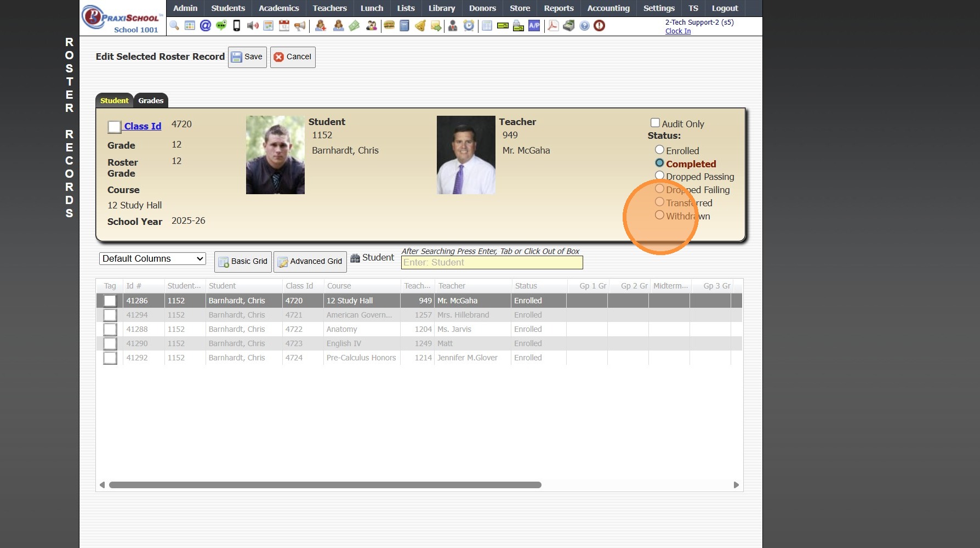Viewport: 980px width, 548px height.
Task: Click the yellow check payment icon
Action: point(503,26)
